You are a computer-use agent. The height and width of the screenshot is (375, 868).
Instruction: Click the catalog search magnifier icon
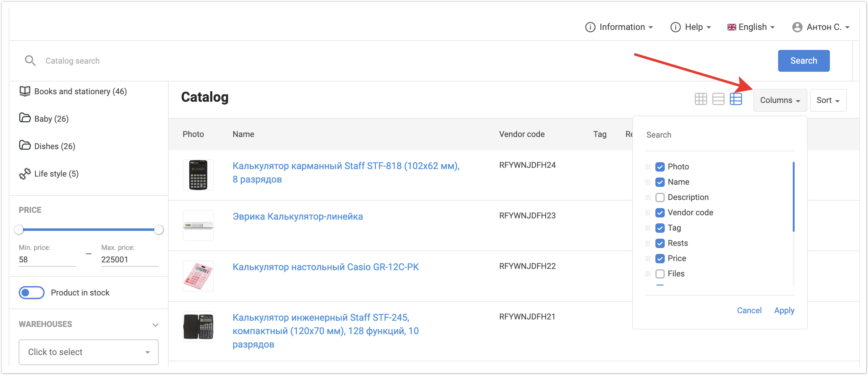click(30, 61)
